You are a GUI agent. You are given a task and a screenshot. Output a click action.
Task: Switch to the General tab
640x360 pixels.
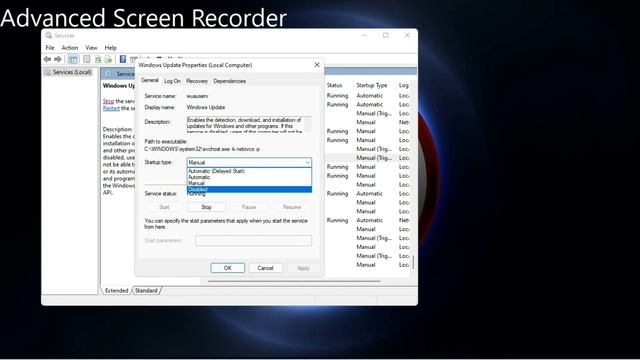click(x=150, y=80)
